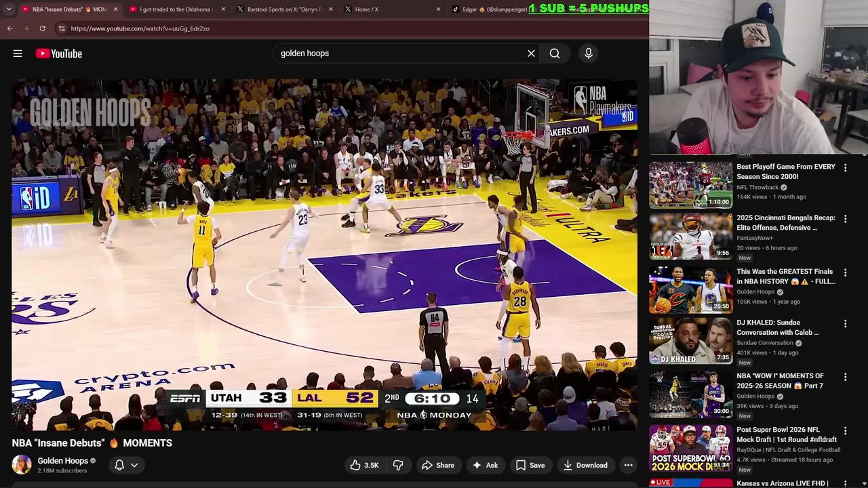Close the Barstool Sports on X tab
This screenshot has width=868, height=488.
click(331, 9)
